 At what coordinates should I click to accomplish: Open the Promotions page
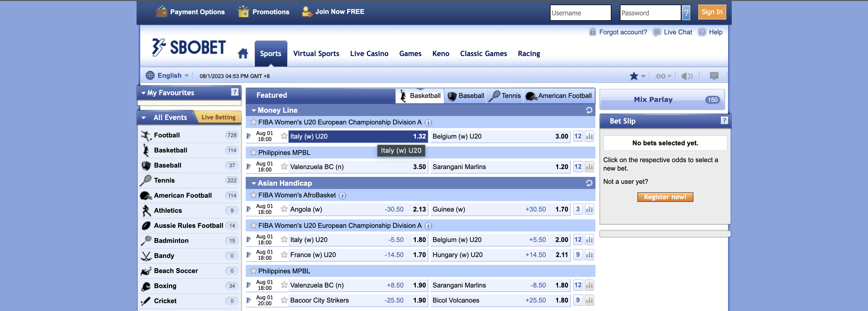click(x=264, y=12)
